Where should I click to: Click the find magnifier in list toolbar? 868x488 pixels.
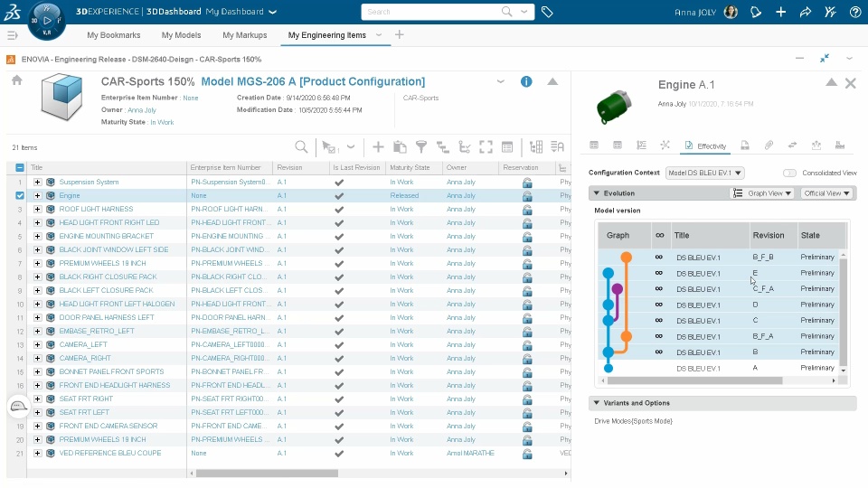(x=300, y=146)
